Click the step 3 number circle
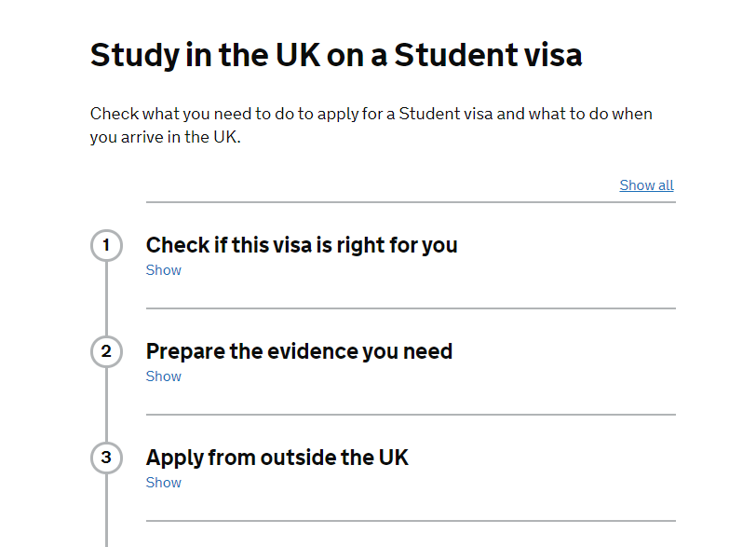 [106, 458]
